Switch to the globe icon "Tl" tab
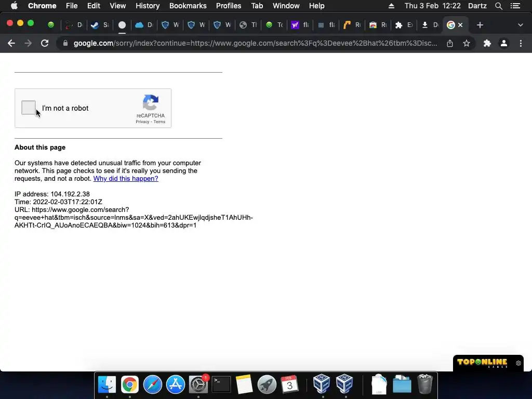This screenshot has width=532, height=399. (248, 25)
